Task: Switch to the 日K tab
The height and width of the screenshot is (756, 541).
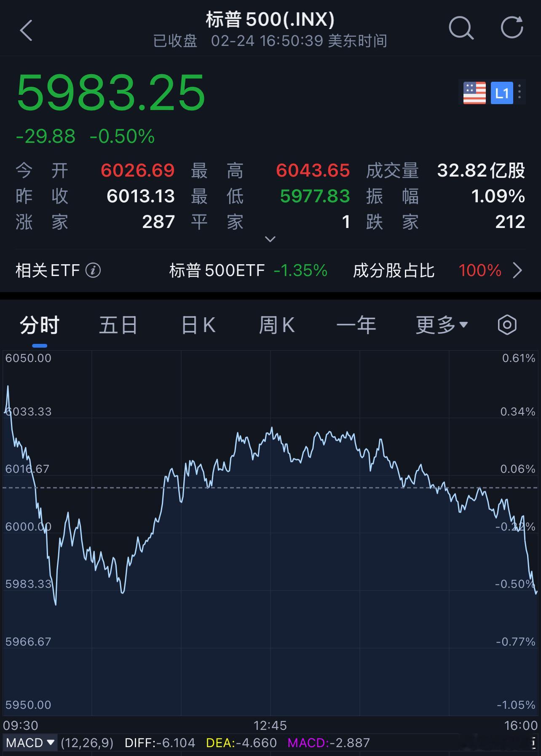Action: 198,325
